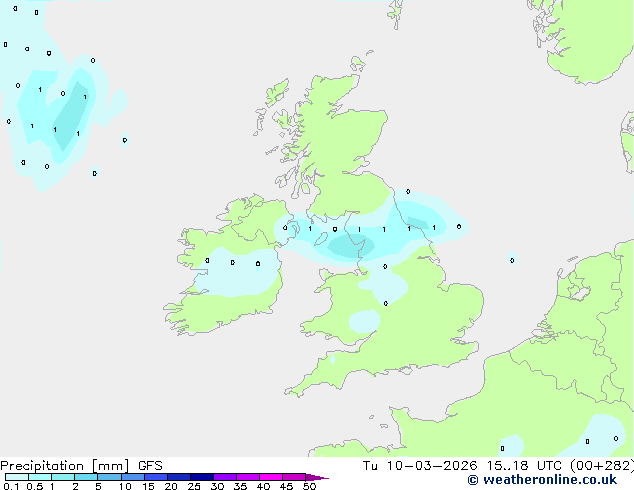Click the 15–20 mm legend color swatch
The image size is (634, 490).
tap(156, 477)
